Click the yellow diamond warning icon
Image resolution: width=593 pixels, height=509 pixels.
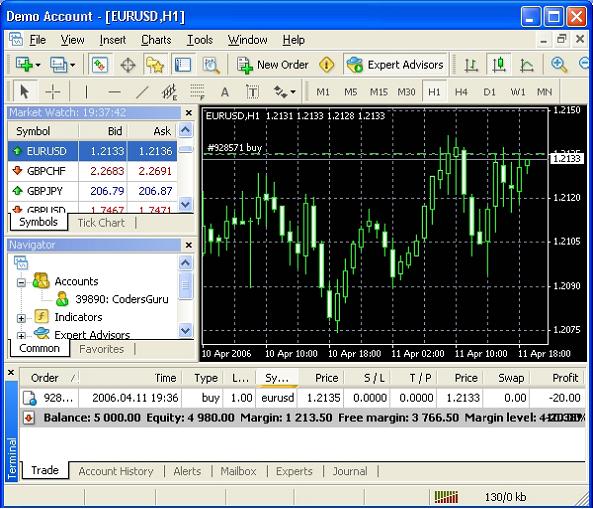[x=327, y=65]
